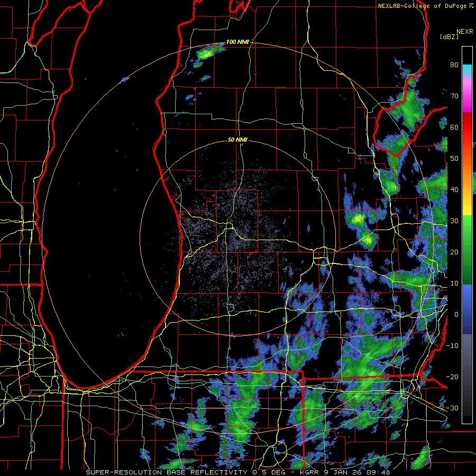Click the -30 dBZ scale value
This screenshot has height=476, width=476.
click(452, 408)
